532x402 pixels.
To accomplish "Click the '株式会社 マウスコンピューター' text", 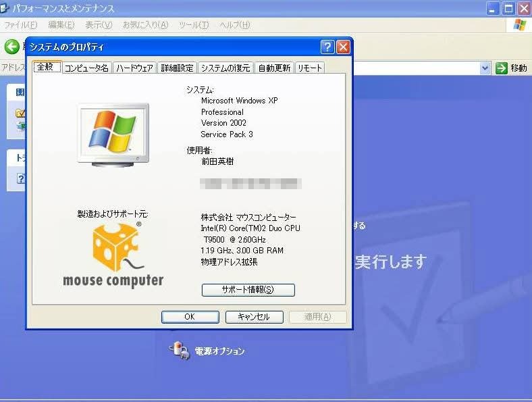I will 248,217.
